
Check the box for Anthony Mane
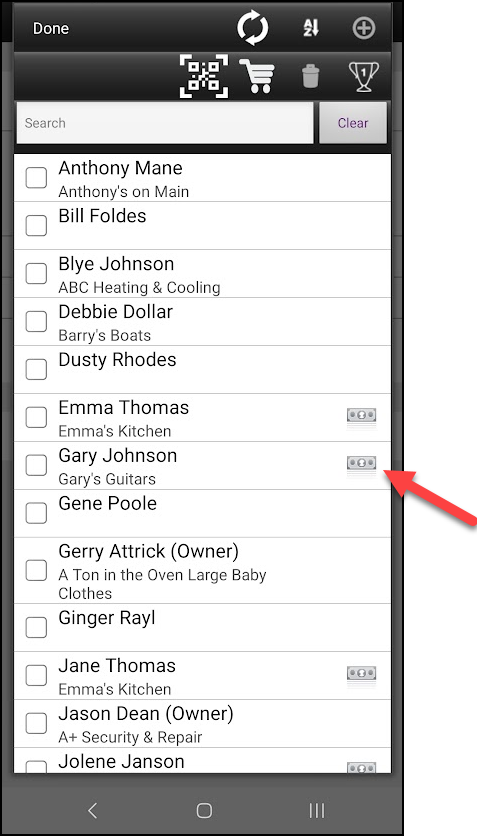36,178
